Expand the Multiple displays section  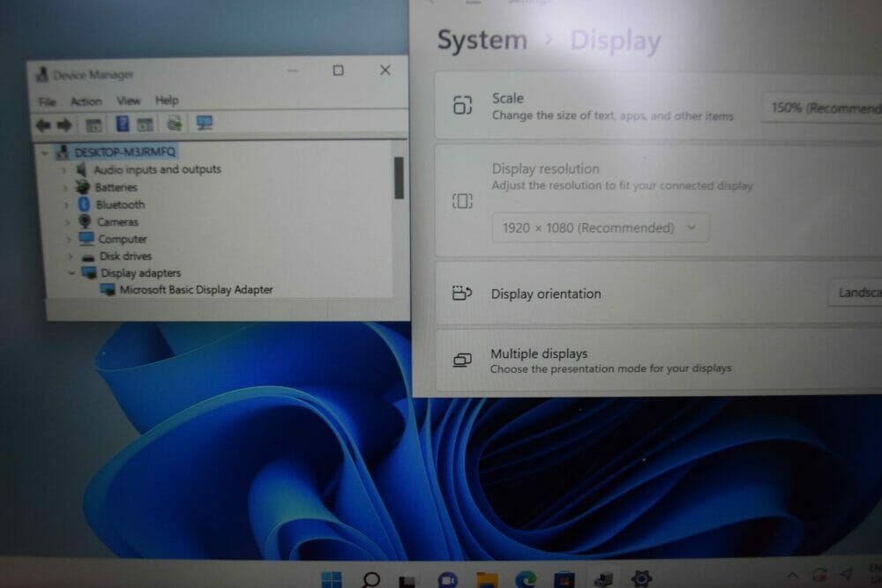pos(659,360)
